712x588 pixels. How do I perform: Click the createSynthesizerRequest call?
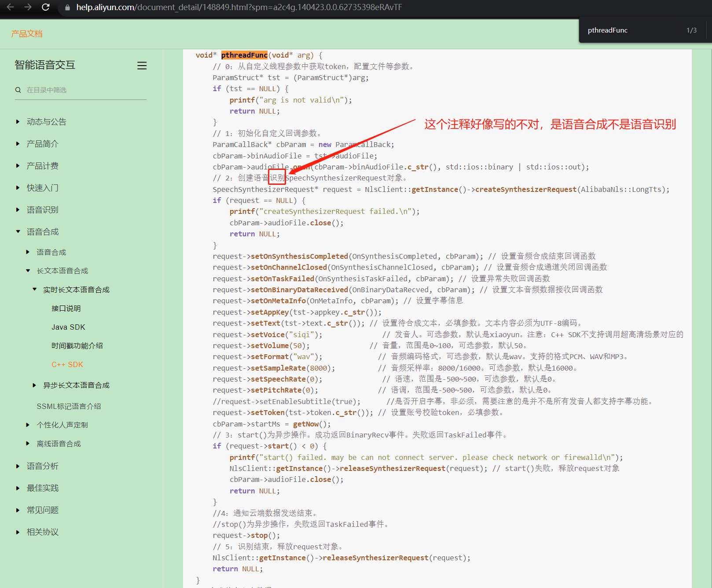click(526, 189)
